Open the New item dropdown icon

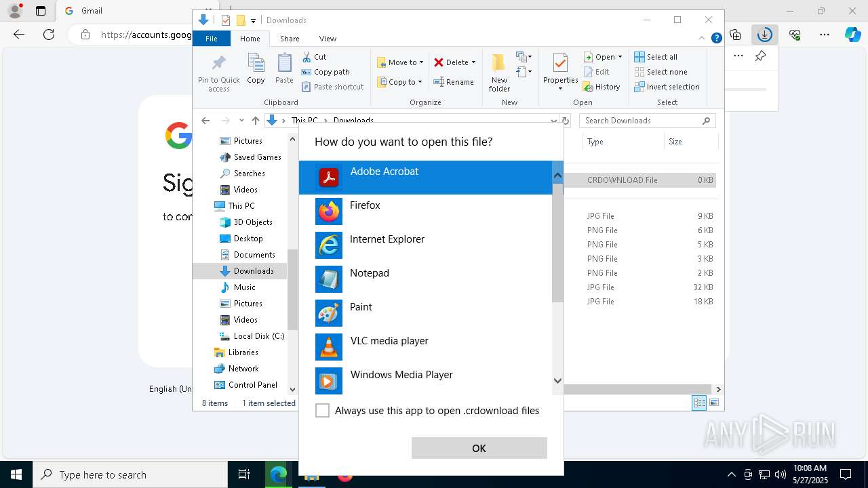pos(524,57)
